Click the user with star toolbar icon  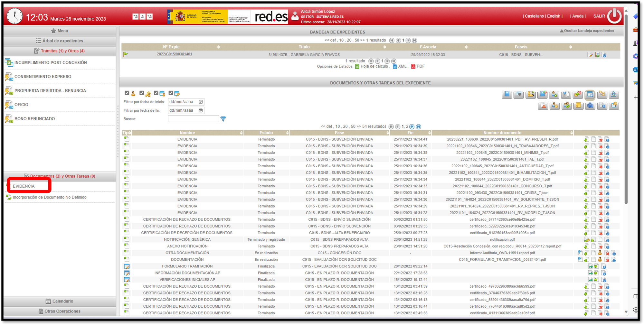click(x=554, y=106)
